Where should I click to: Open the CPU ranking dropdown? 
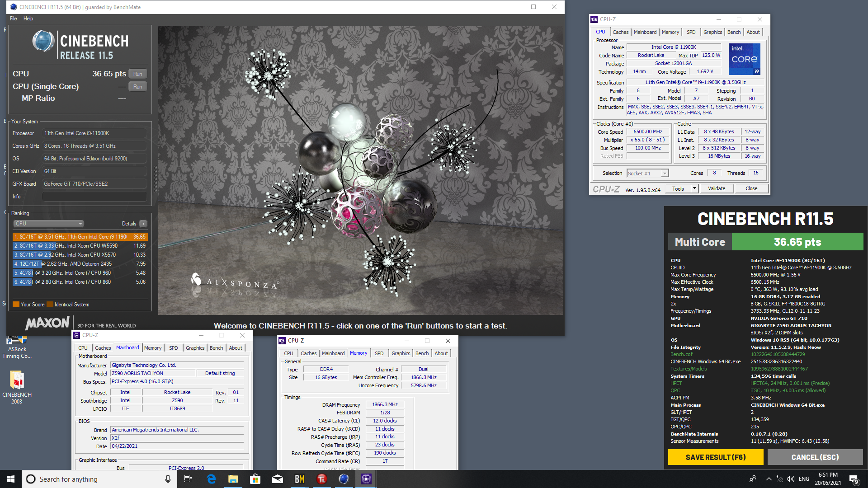[48, 224]
